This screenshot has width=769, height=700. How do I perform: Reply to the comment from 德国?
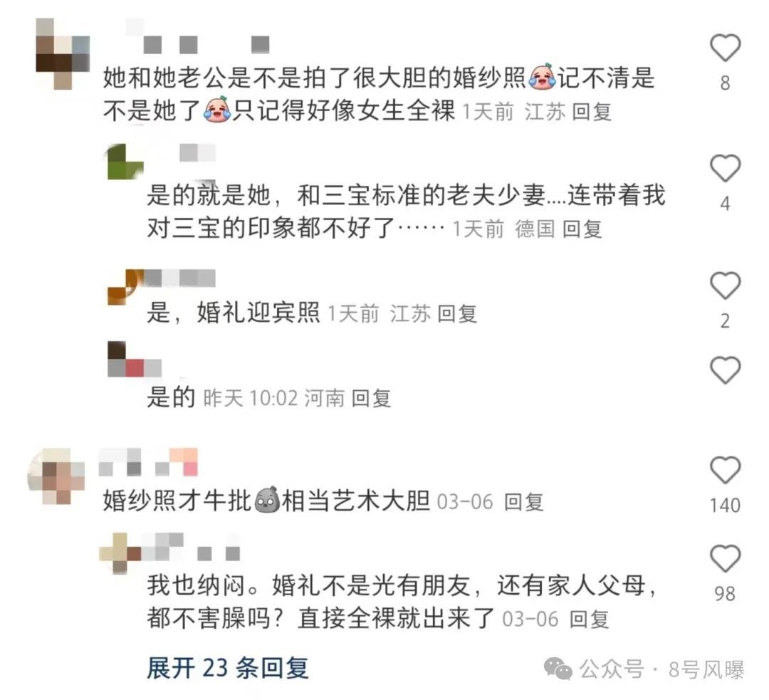582,229
